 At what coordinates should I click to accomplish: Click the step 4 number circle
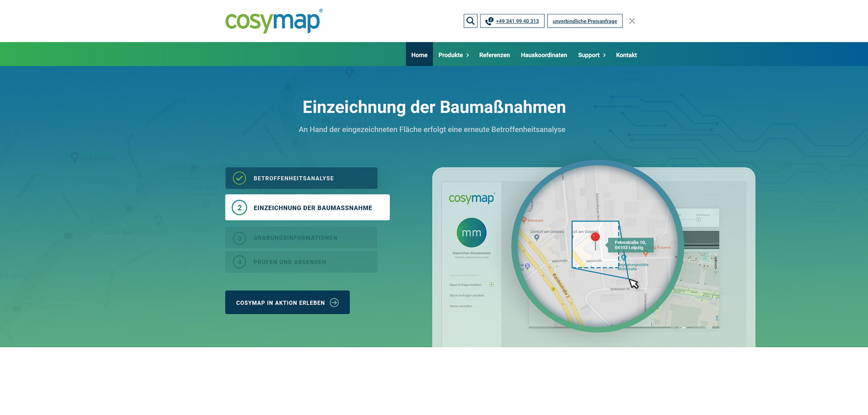pos(239,262)
